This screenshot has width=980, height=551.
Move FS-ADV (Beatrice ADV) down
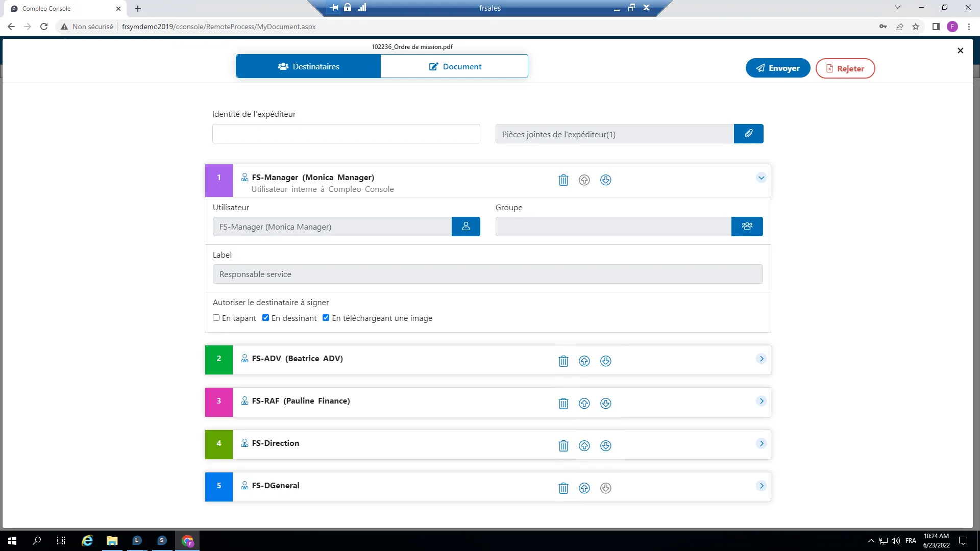tap(606, 361)
